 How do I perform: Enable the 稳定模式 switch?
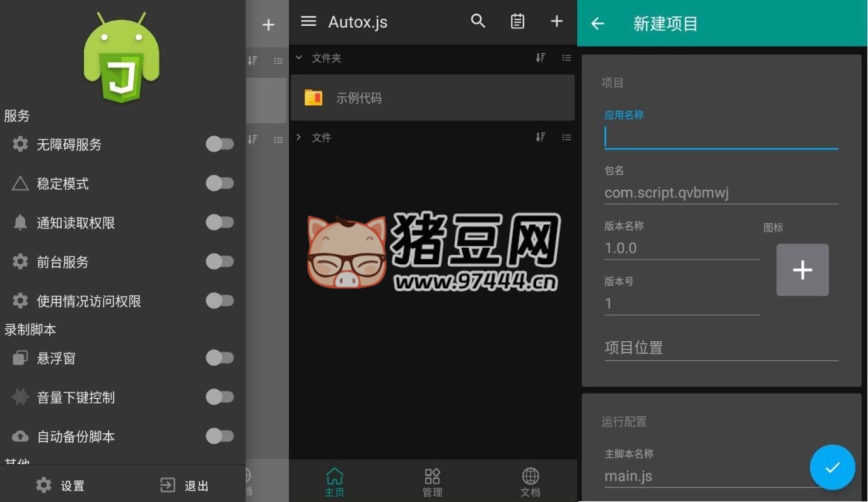click(x=220, y=184)
